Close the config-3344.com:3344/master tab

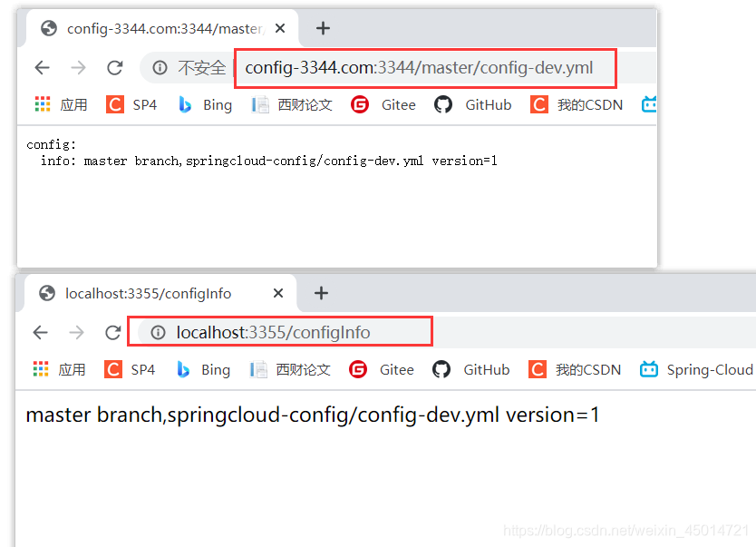coord(279,28)
